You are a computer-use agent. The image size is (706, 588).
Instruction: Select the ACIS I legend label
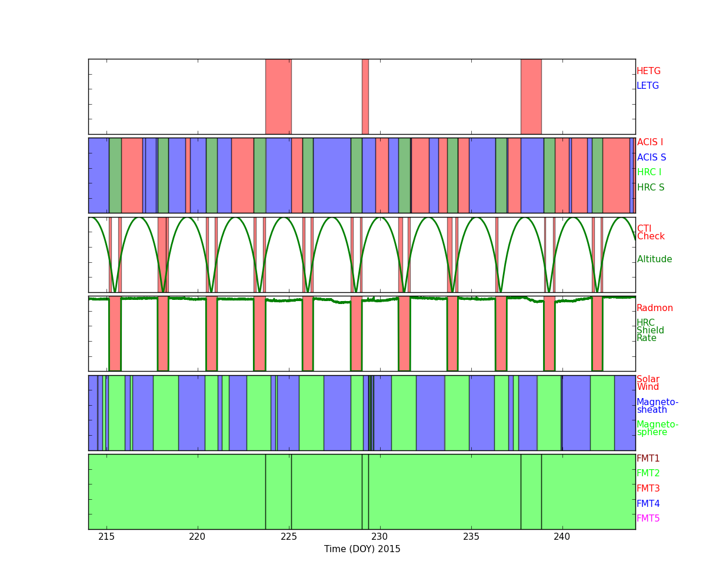[x=650, y=142]
